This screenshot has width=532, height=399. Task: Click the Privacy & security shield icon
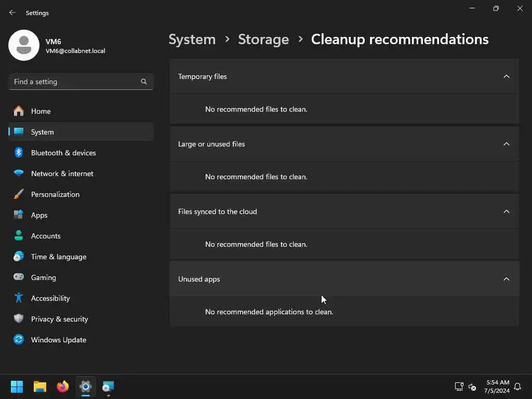click(19, 319)
